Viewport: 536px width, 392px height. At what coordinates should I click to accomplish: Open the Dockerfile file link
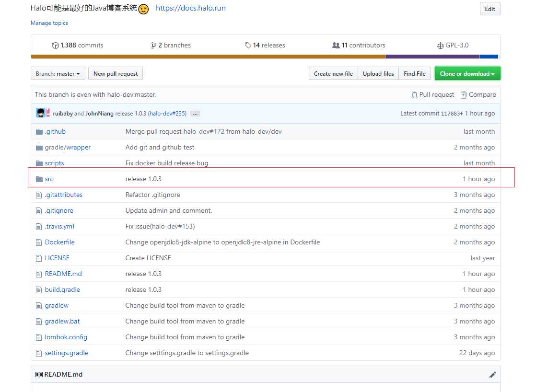tap(60, 242)
